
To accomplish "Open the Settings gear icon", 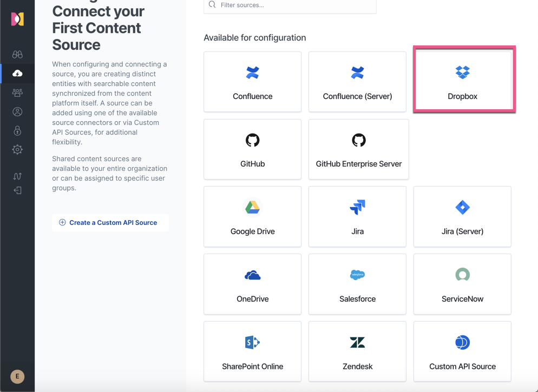I will pos(17,149).
